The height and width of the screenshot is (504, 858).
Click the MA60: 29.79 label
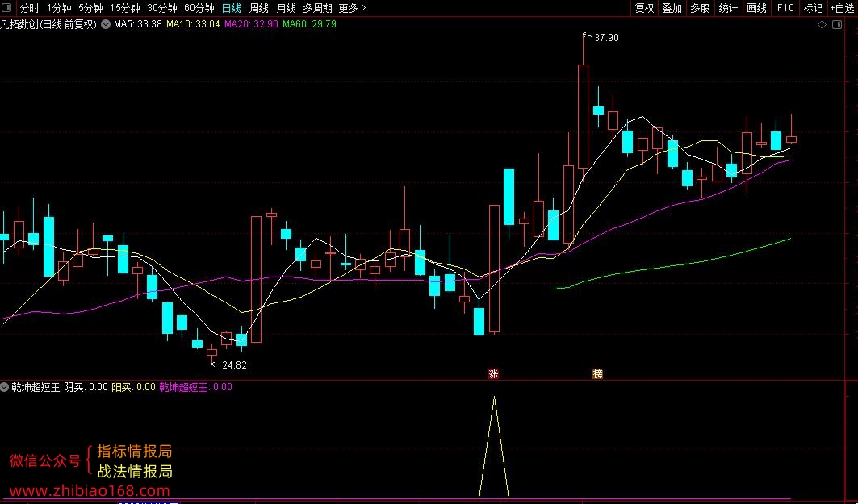click(309, 24)
